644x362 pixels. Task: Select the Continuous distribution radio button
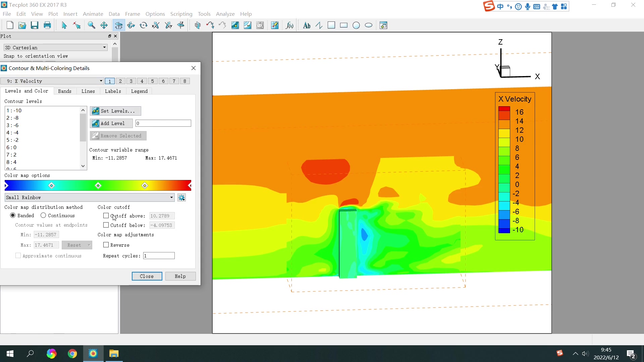coord(43,215)
